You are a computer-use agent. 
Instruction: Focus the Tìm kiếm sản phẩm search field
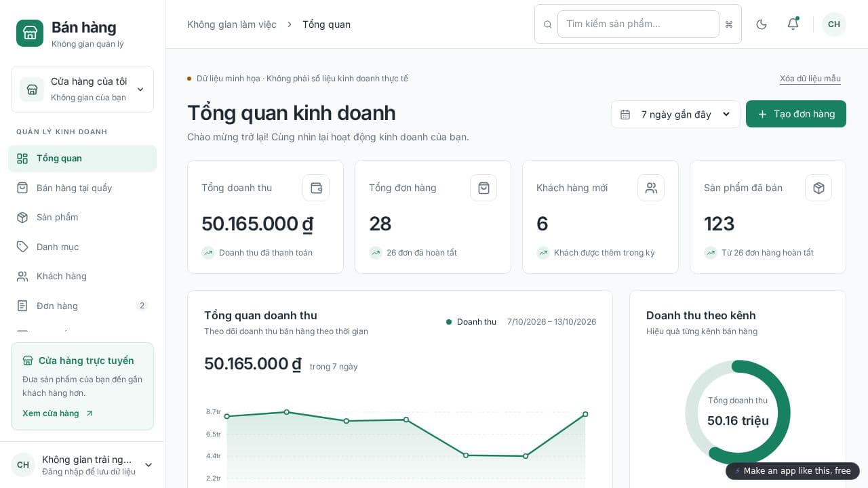click(638, 24)
